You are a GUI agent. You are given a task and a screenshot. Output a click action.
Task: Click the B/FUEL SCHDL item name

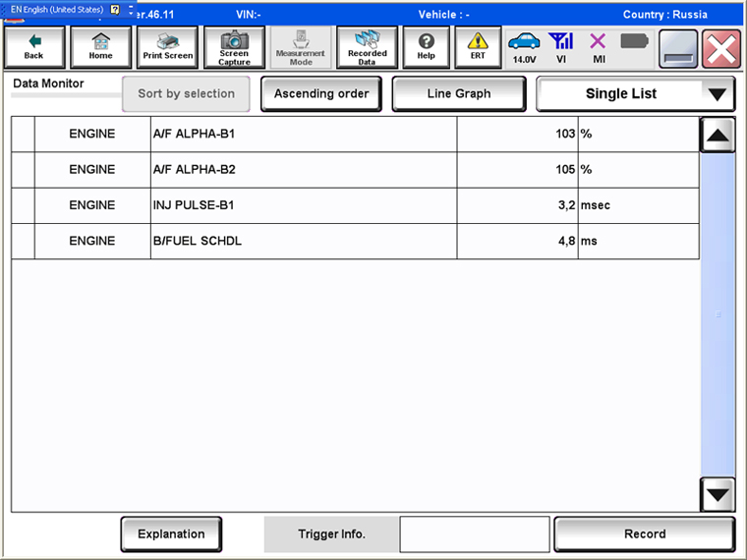[x=198, y=241]
